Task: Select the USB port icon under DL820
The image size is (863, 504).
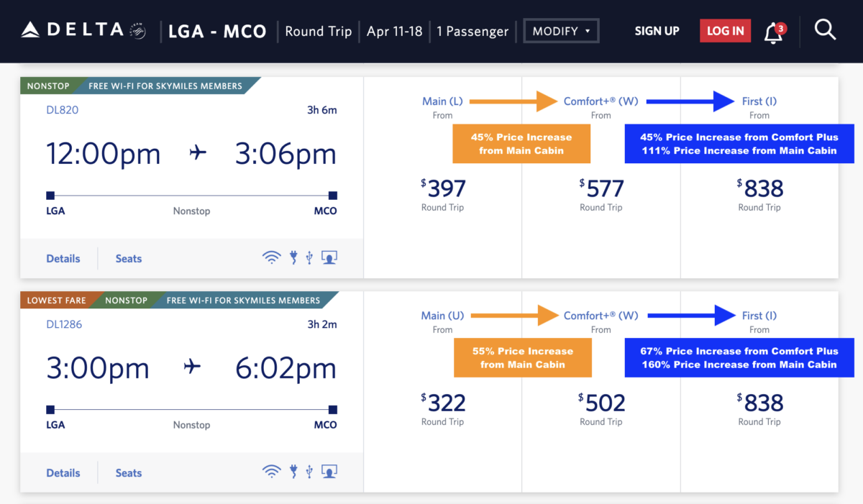Action: tap(309, 257)
